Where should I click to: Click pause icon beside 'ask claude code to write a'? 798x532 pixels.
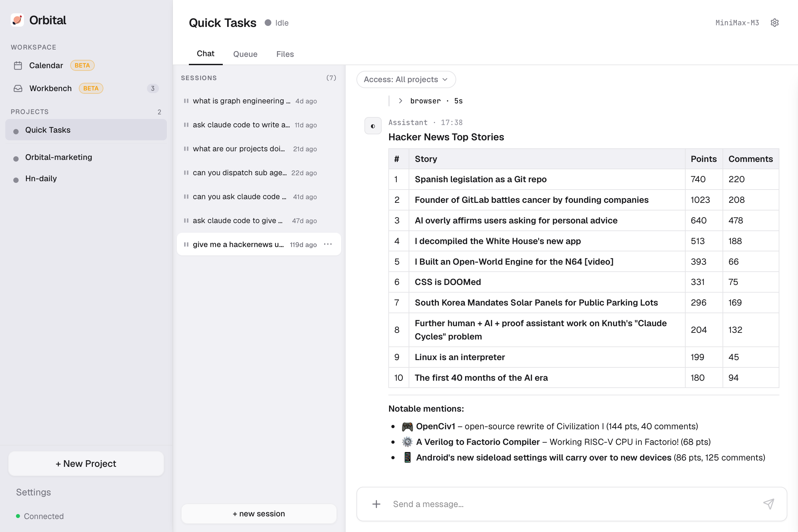pos(186,125)
